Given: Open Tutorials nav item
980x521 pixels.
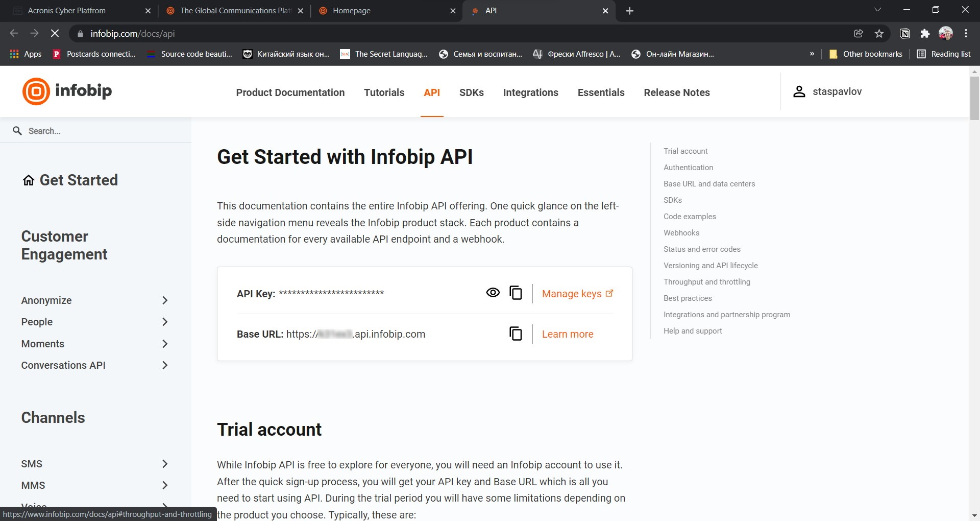Looking at the screenshot, I should point(384,92).
